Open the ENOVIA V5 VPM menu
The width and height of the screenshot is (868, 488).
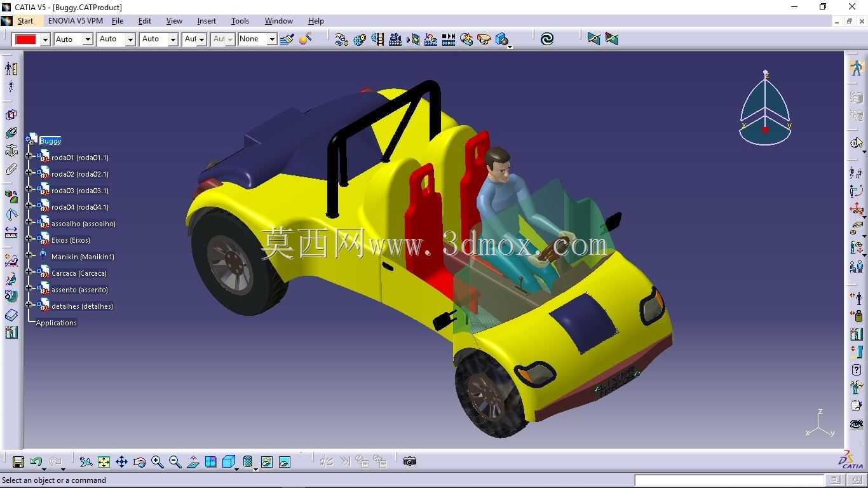76,21
